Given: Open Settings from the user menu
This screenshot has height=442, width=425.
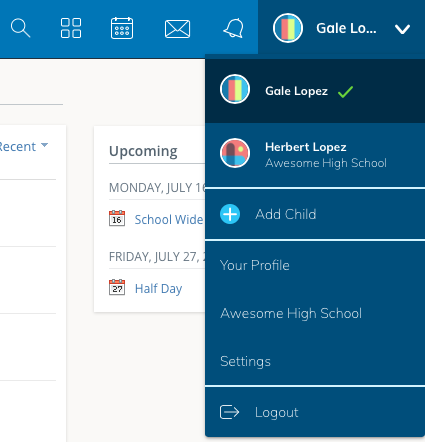Looking at the screenshot, I should point(245,361).
